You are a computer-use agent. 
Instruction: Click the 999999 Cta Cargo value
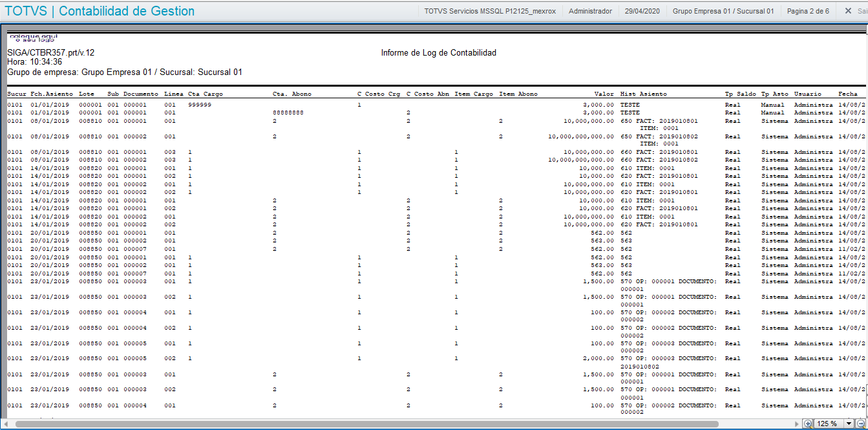click(x=200, y=104)
